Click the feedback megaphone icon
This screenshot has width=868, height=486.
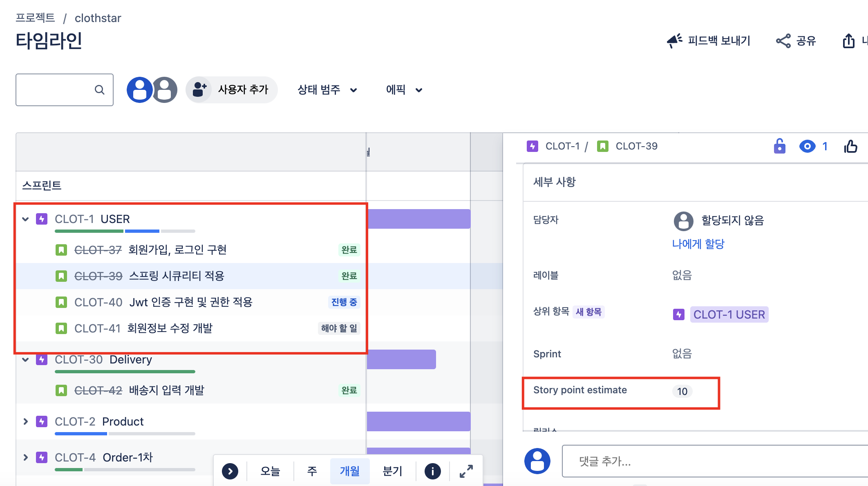click(x=674, y=41)
